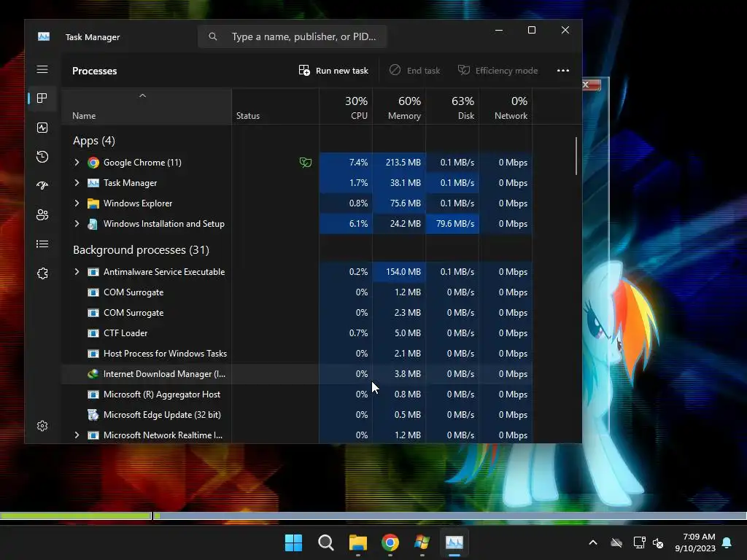
Task: Expand Antimalware Service Executable row
Action: [77, 272]
